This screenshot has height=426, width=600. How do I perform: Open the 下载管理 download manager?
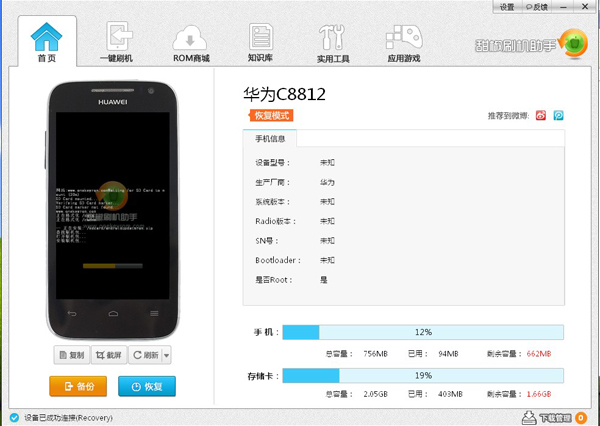pyautogui.click(x=555, y=418)
